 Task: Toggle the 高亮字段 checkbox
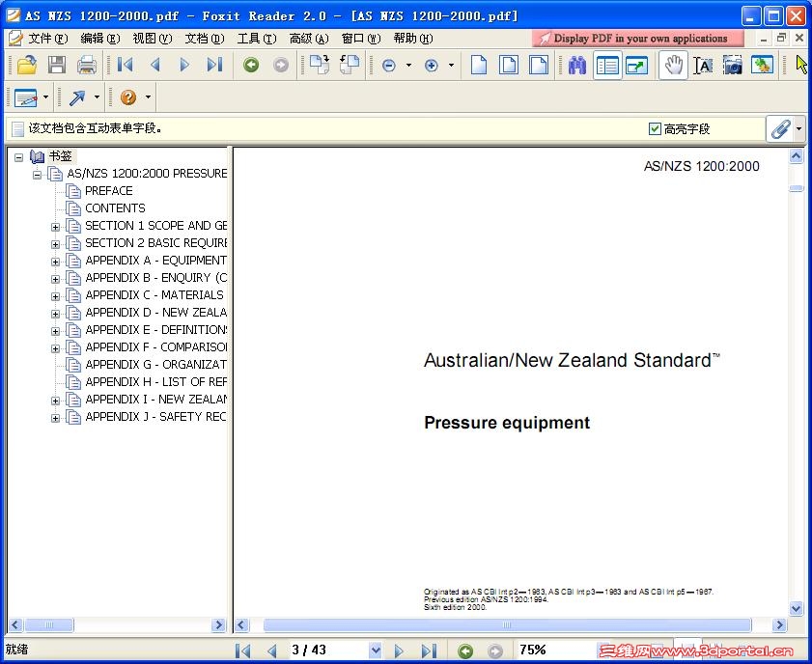coord(655,128)
